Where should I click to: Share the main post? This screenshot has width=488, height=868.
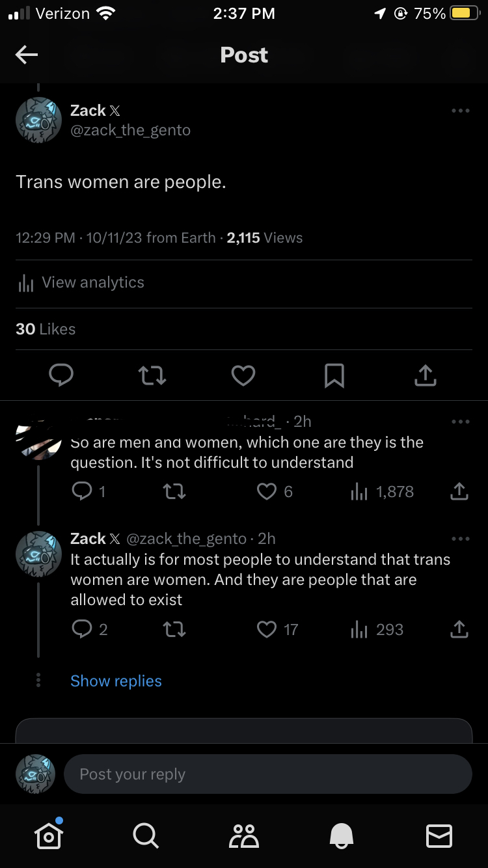tap(425, 375)
